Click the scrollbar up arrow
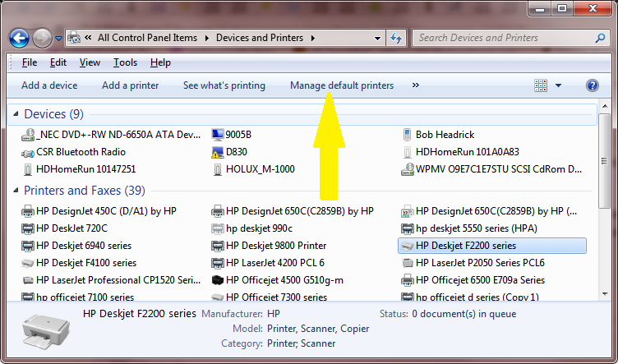This screenshot has height=364, width=618. (605, 107)
